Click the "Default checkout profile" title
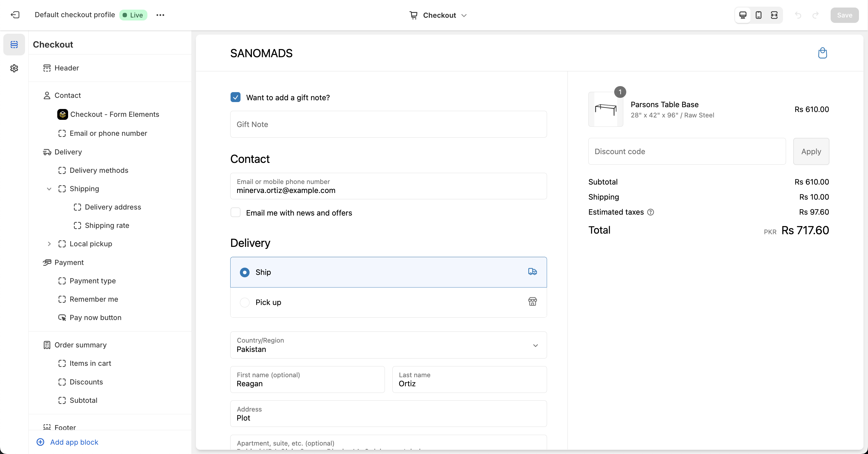Viewport: 868px width, 454px height. pos(75,15)
